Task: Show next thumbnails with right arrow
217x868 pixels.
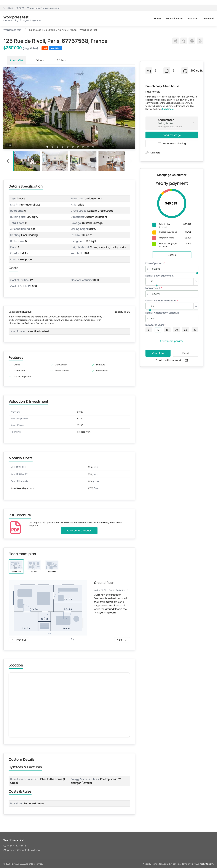Action: [130, 161]
